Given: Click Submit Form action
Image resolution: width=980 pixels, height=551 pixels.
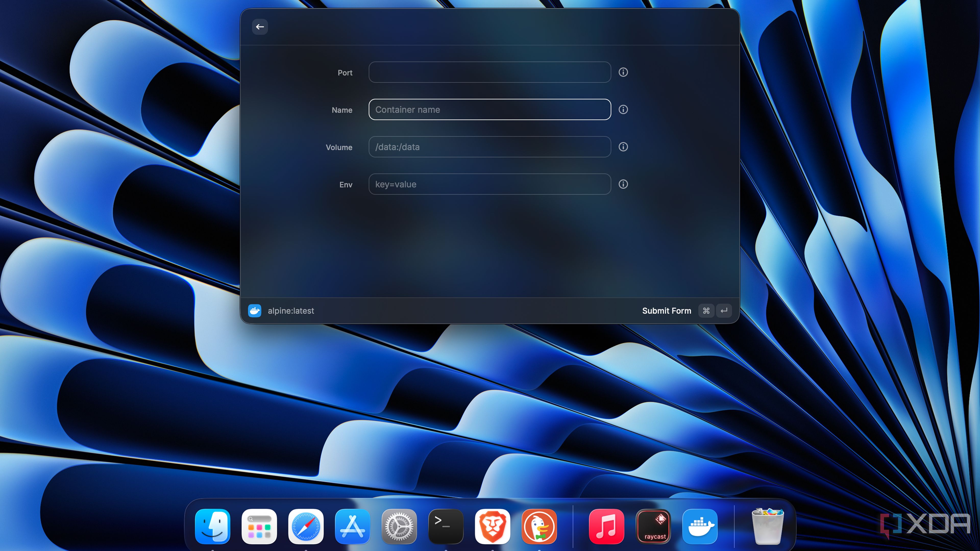Looking at the screenshot, I should tap(667, 311).
